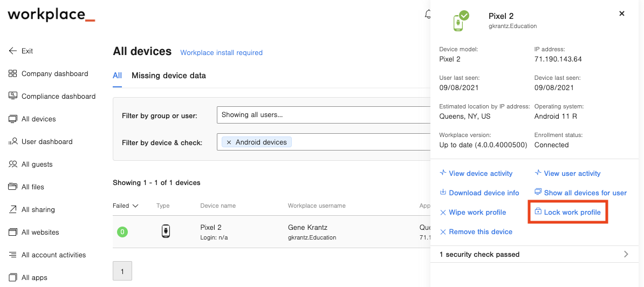The height and width of the screenshot is (287, 644).
Task: Click the workplace logo
Action: point(51,15)
